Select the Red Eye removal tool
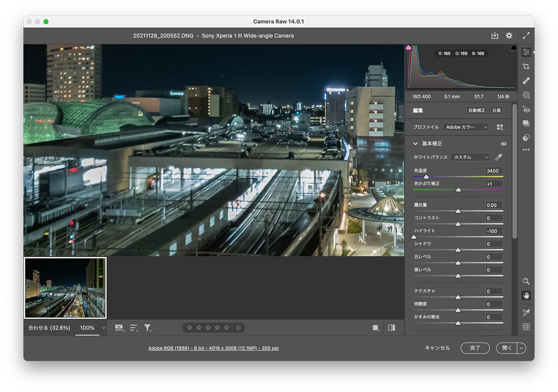Image resolution: width=558 pixels, height=392 pixels. coord(526,109)
